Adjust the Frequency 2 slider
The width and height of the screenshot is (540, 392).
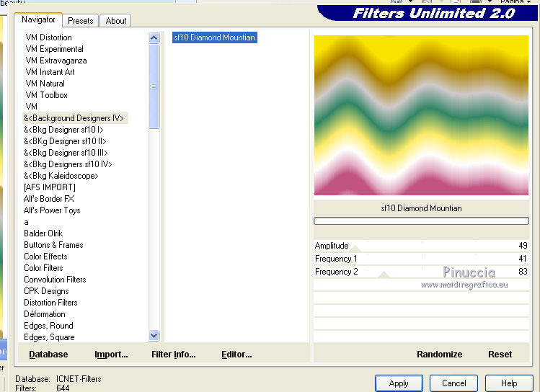pyautogui.click(x=421, y=272)
